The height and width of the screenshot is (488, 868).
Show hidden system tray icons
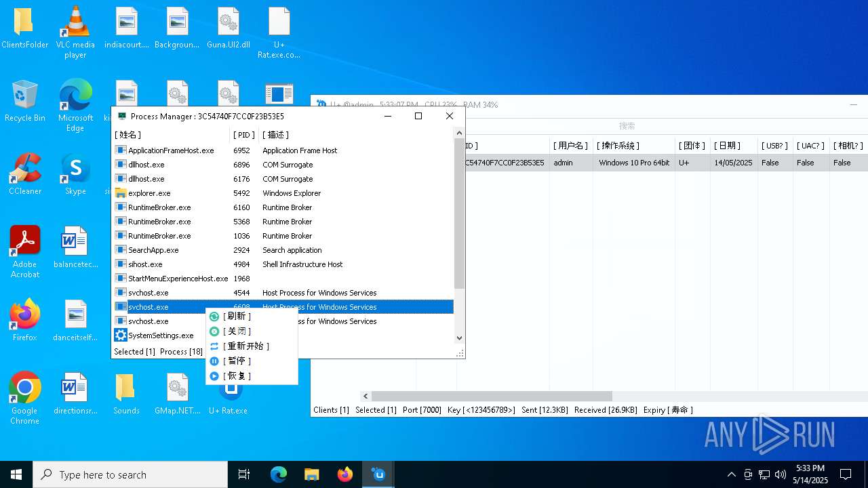pyautogui.click(x=731, y=474)
